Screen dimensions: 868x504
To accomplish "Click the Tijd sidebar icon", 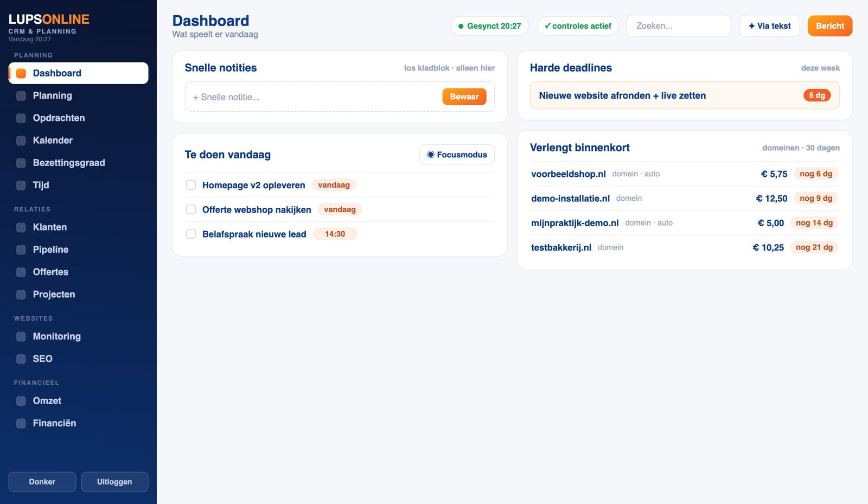I will (21, 185).
